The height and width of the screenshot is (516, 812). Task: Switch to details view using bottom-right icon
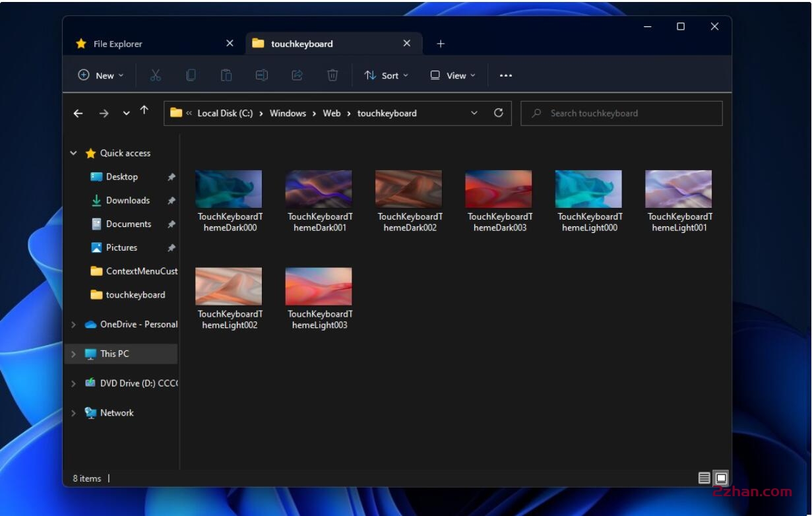point(704,476)
